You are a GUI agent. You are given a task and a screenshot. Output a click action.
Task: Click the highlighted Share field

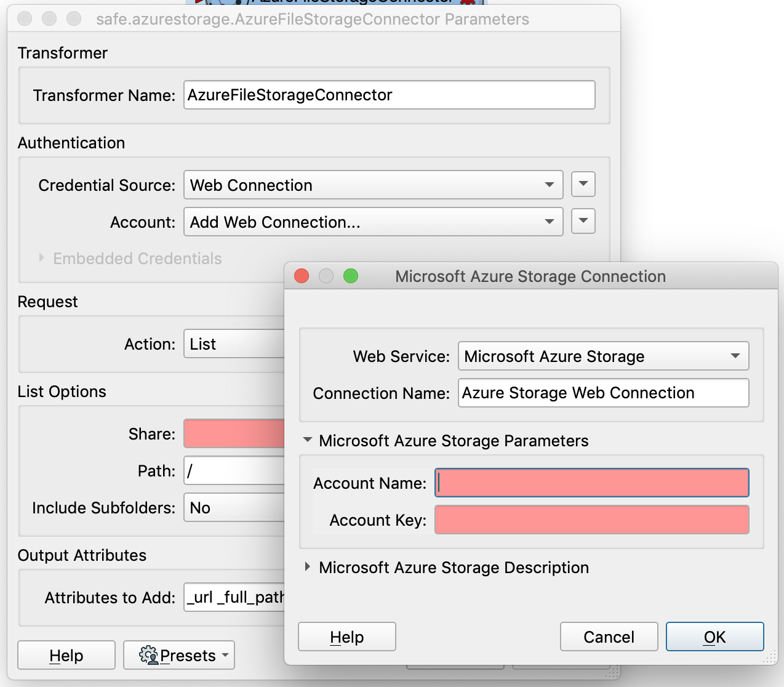point(234,433)
